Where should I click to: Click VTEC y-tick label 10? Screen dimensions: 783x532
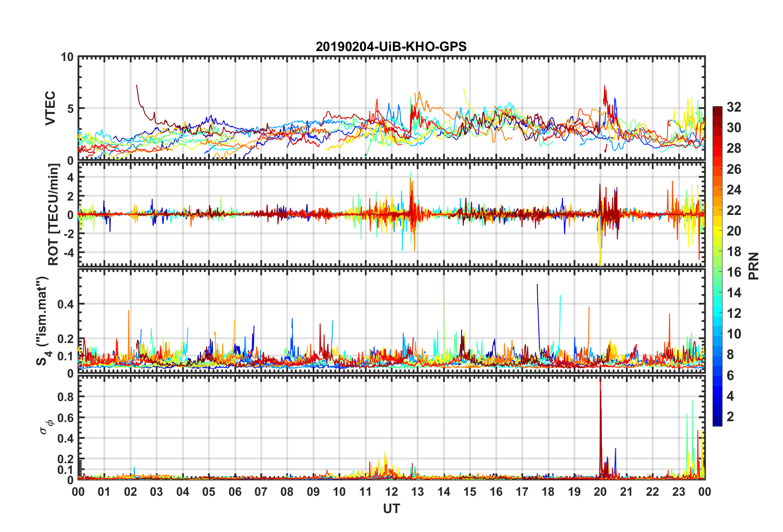pyautogui.click(x=67, y=57)
